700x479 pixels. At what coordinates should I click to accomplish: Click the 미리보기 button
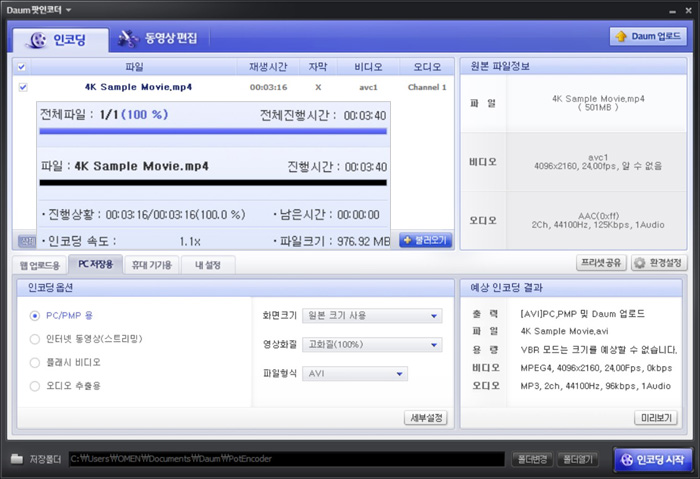pos(655,417)
